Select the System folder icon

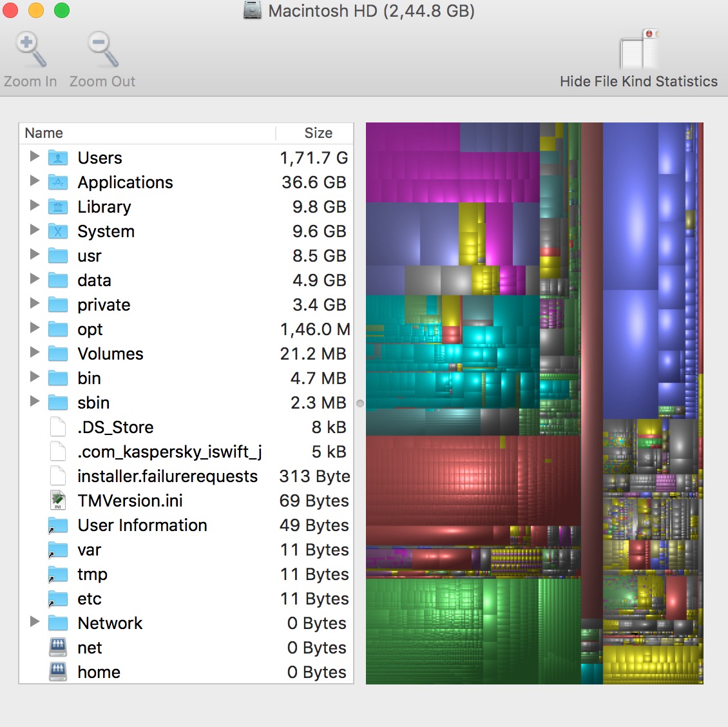tap(58, 231)
